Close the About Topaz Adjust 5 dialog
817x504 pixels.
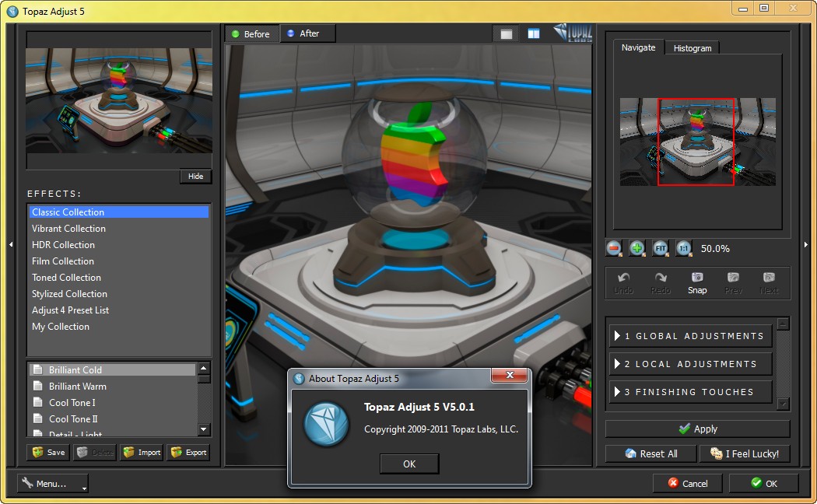point(509,375)
